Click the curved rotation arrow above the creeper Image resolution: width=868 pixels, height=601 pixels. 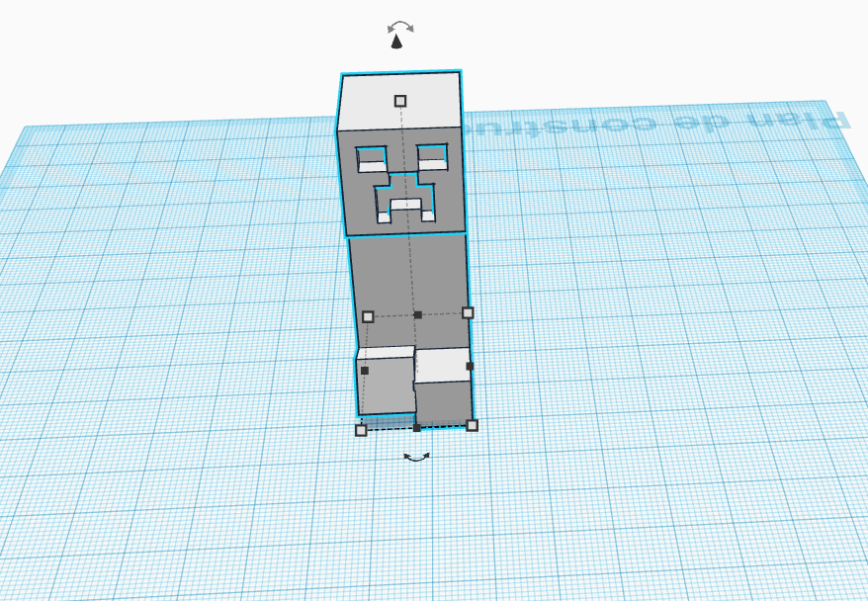coord(400,27)
